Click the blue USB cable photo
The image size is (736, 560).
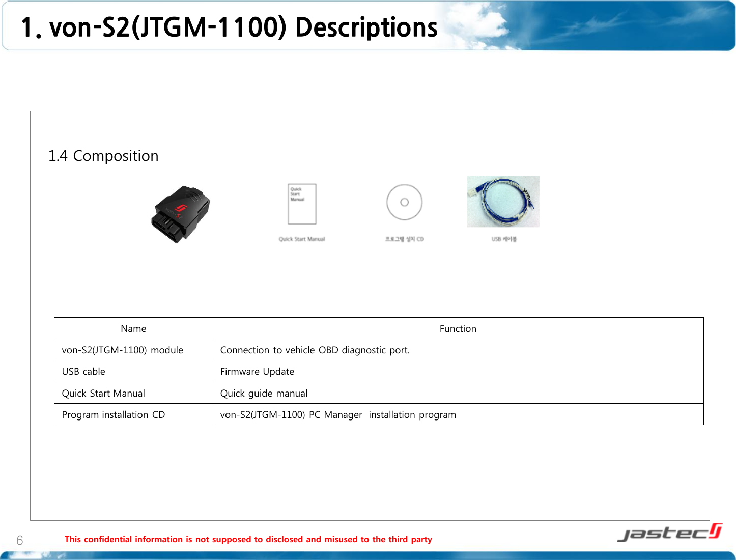pos(503,202)
